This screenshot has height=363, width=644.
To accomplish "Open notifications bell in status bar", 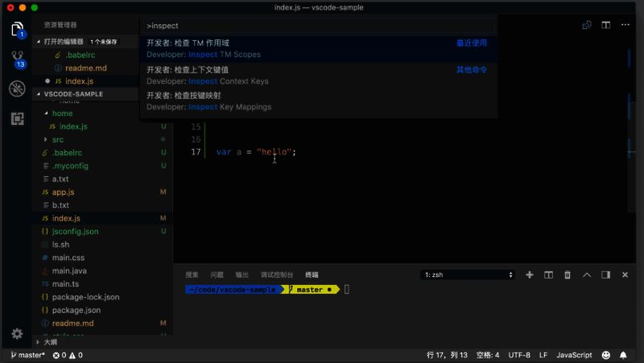I will tap(623, 355).
